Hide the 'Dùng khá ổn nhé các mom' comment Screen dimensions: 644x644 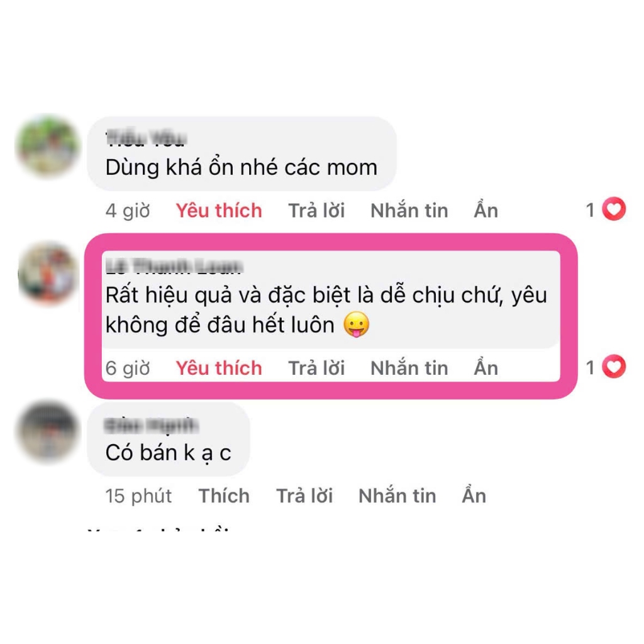486,210
